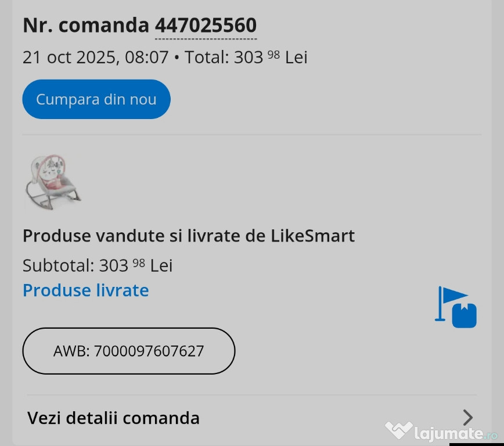Expand the Vezi detalii comanda row

(x=251, y=418)
